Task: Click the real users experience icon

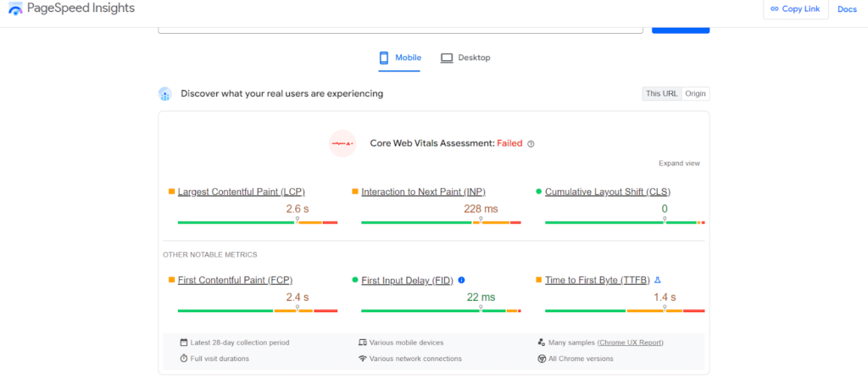Action: [164, 94]
